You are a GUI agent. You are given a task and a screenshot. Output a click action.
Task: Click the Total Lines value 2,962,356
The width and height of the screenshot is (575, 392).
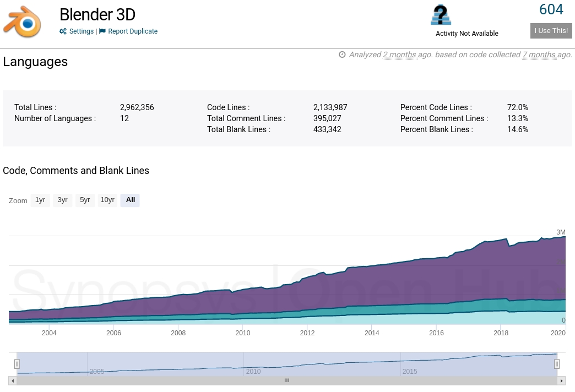click(137, 107)
